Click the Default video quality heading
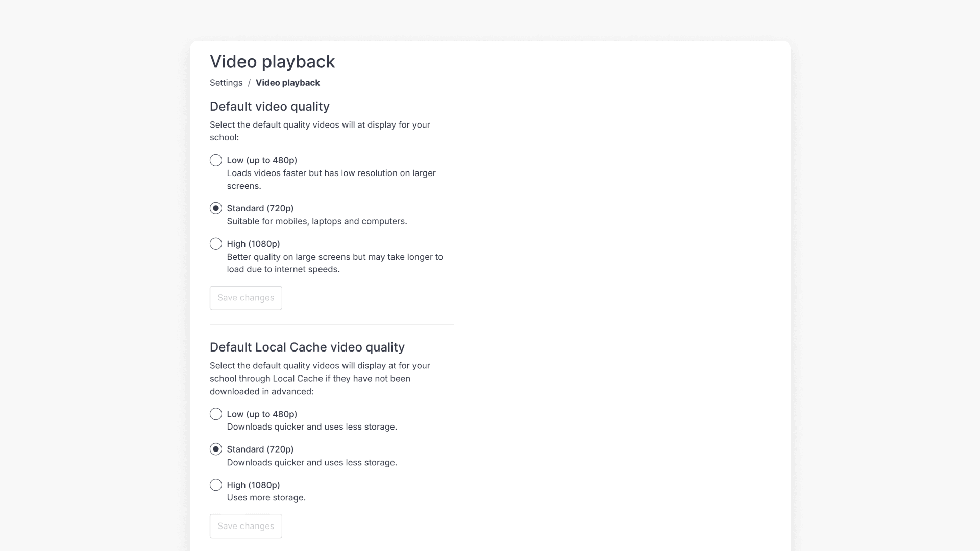Screen dimensions: 980x551 [x=269, y=107]
